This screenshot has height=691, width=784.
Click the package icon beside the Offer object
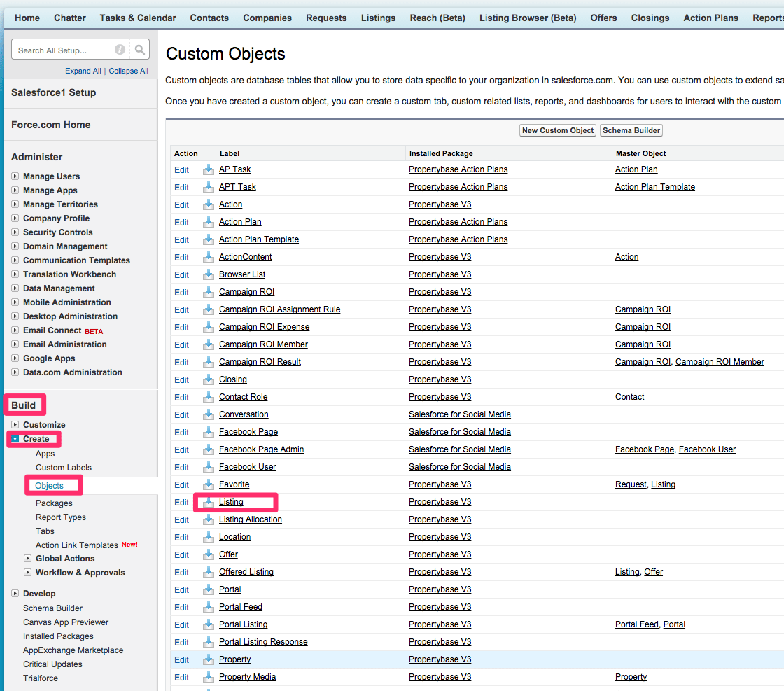coord(208,554)
